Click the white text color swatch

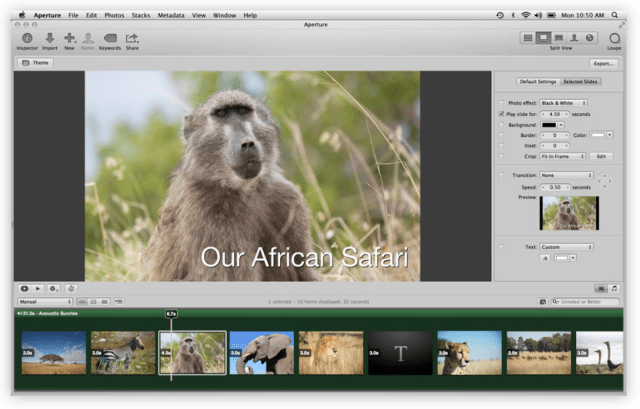coord(562,258)
